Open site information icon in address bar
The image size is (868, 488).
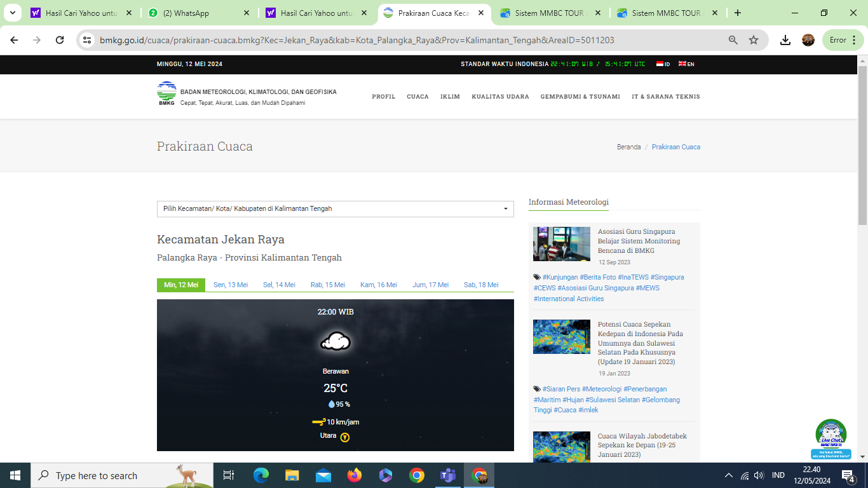tap(88, 40)
